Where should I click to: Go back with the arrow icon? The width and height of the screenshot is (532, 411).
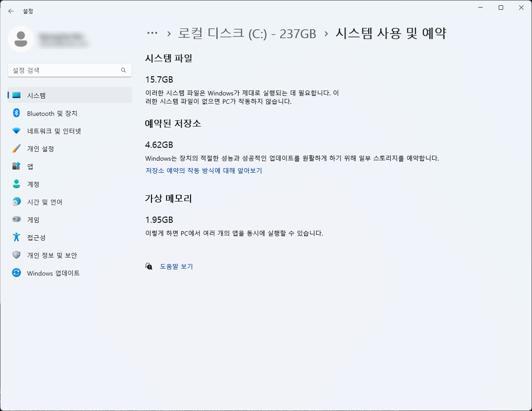[x=11, y=11]
